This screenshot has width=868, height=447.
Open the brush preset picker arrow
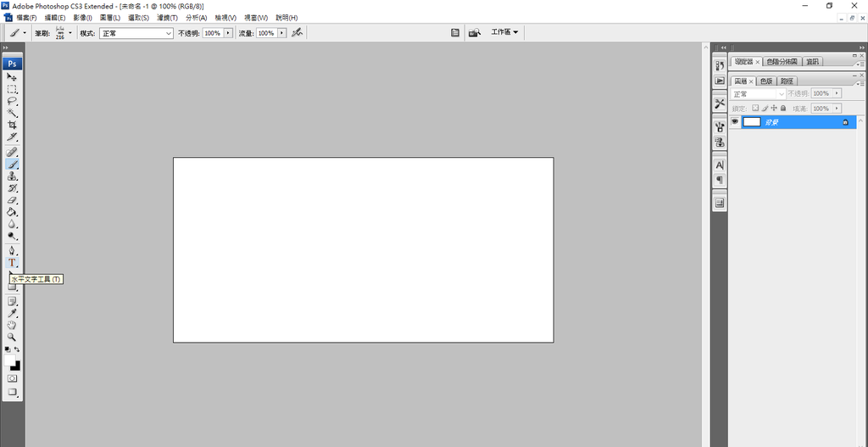(x=70, y=33)
